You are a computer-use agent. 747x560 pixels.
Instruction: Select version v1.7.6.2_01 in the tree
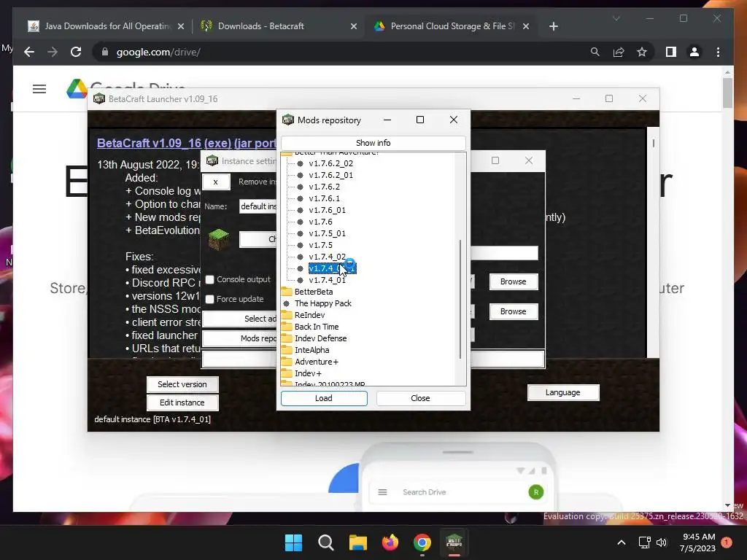click(x=330, y=175)
